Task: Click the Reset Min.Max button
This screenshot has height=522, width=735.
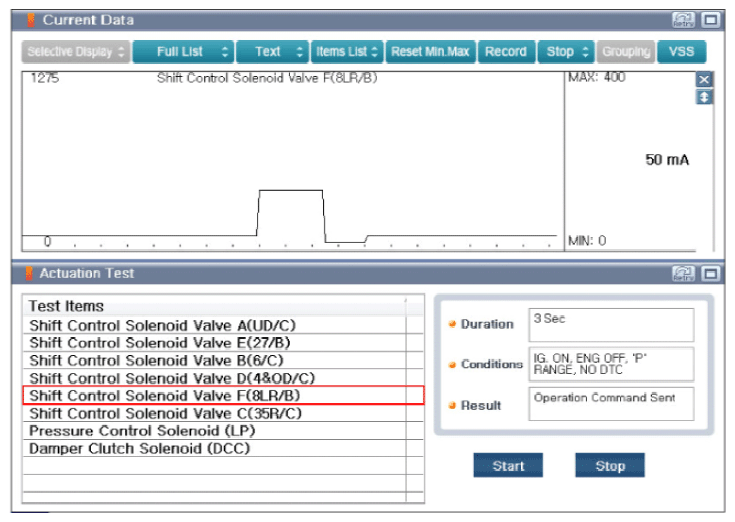Action: pyautogui.click(x=430, y=52)
